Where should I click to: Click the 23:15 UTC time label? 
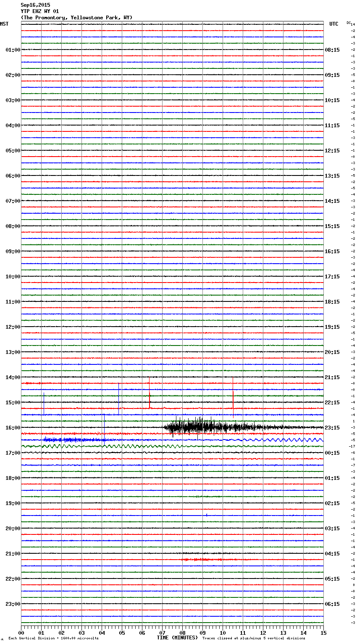[x=332, y=428]
